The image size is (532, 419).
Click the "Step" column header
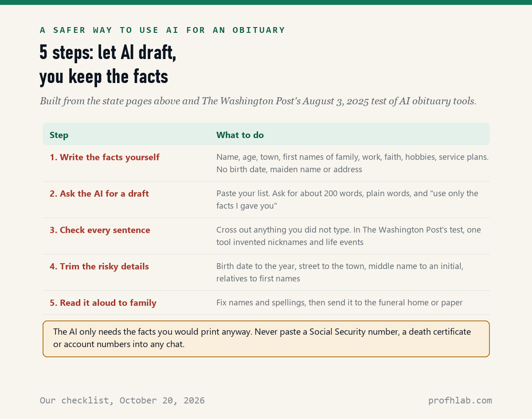pos(59,135)
